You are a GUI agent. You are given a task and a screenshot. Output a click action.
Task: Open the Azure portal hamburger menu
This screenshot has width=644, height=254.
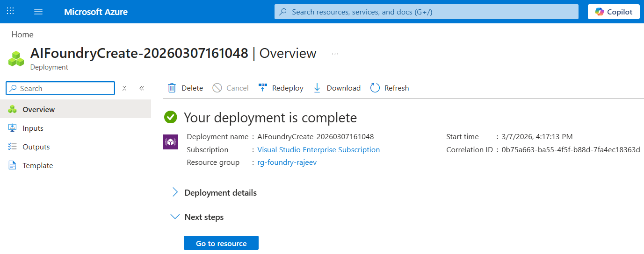(x=38, y=12)
